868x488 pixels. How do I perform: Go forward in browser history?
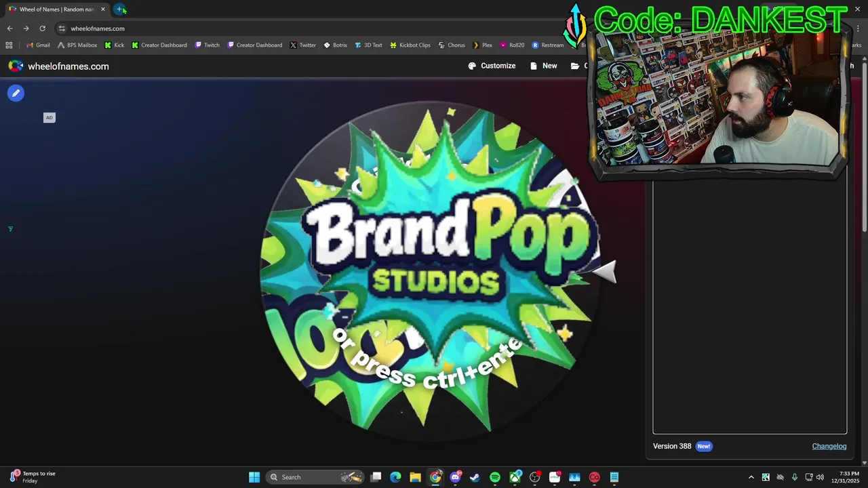26,28
